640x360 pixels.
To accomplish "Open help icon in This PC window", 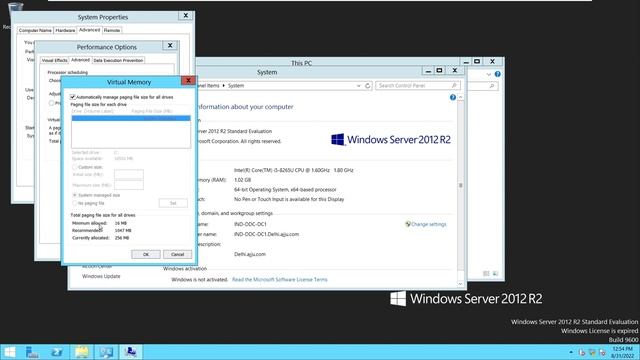I will pyautogui.click(x=498, y=74).
